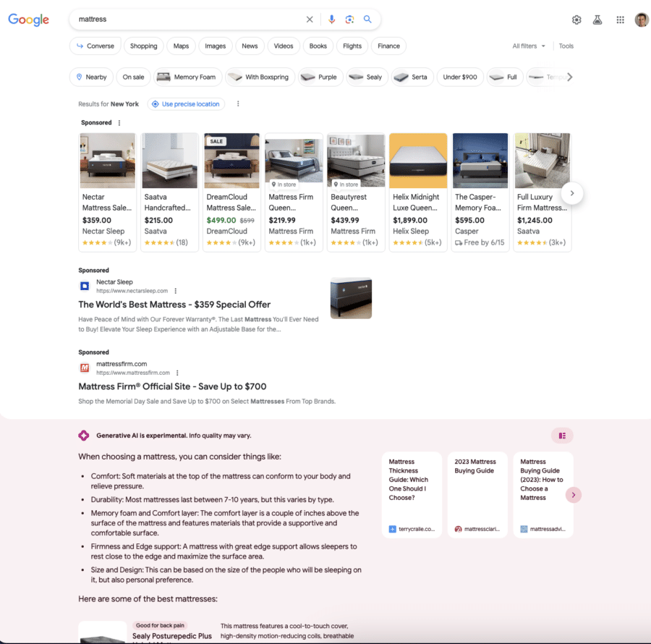This screenshot has width=651, height=644.
Task: Clear the search box with X icon
Action: tap(310, 20)
